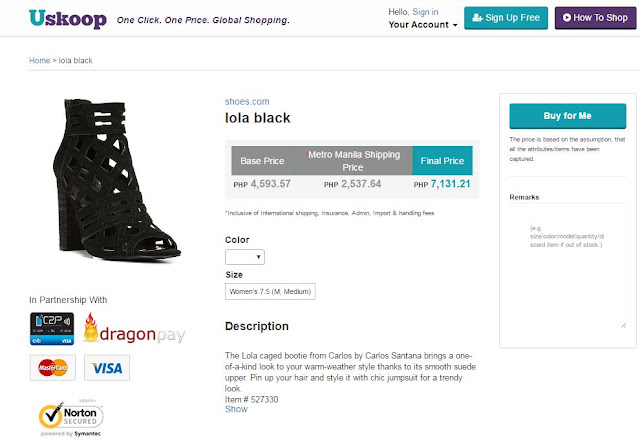
Task: Go to the Home breadcrumb
Action: coord(40,60)
